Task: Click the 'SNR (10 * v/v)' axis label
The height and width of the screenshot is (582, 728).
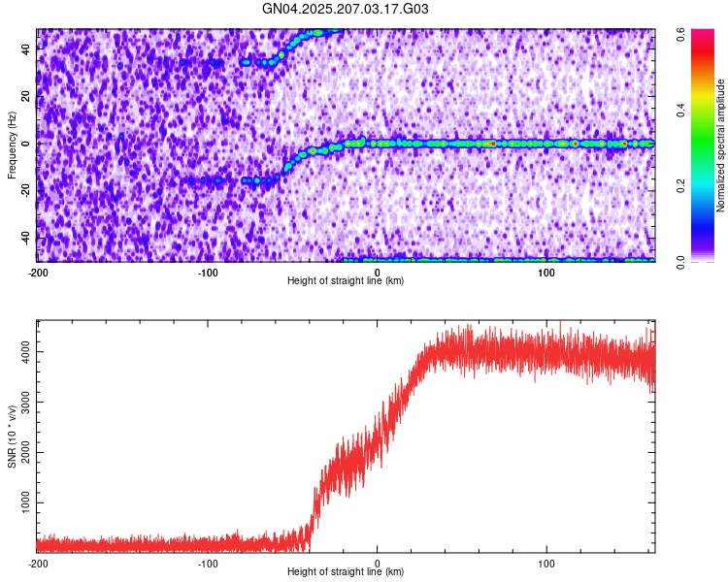Action: (12, 436)
